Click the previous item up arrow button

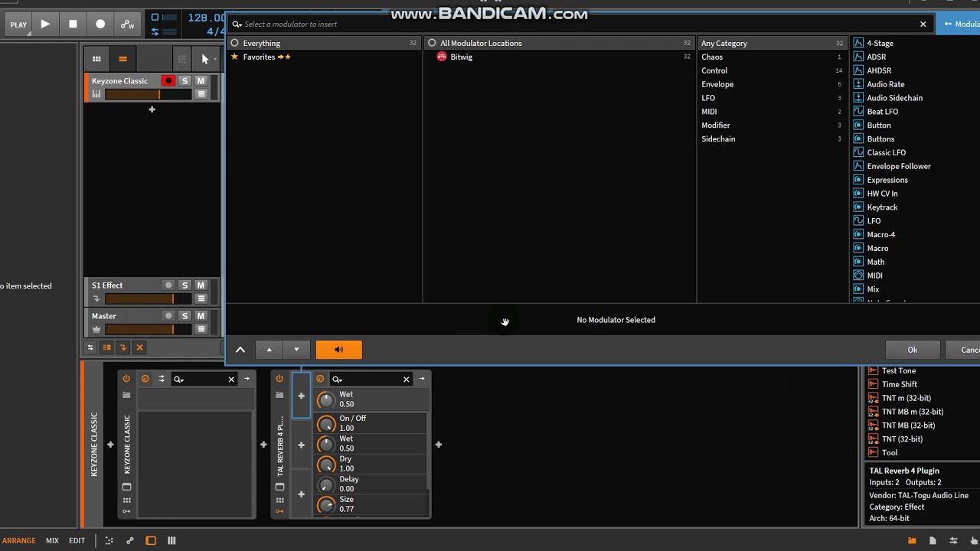coord(269,350)
